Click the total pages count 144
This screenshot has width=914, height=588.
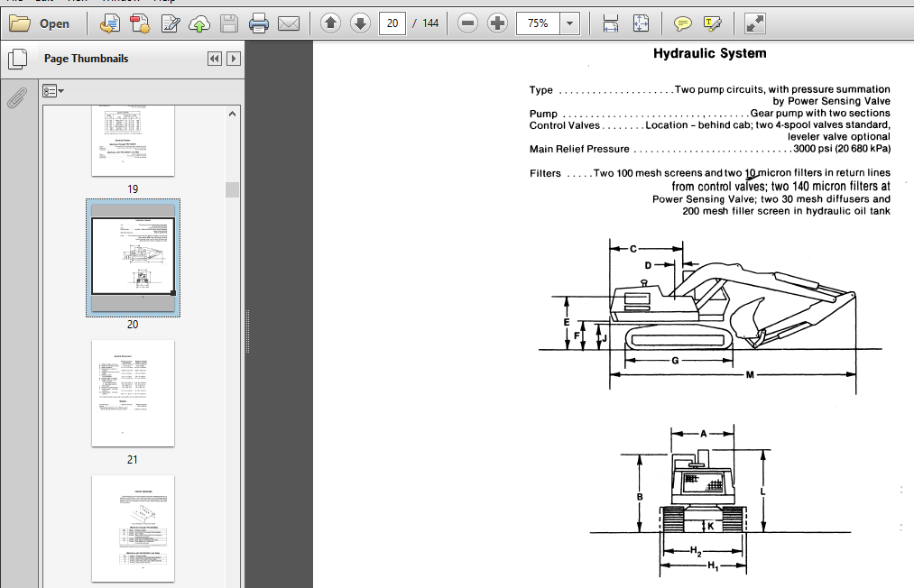click(430, 23)
